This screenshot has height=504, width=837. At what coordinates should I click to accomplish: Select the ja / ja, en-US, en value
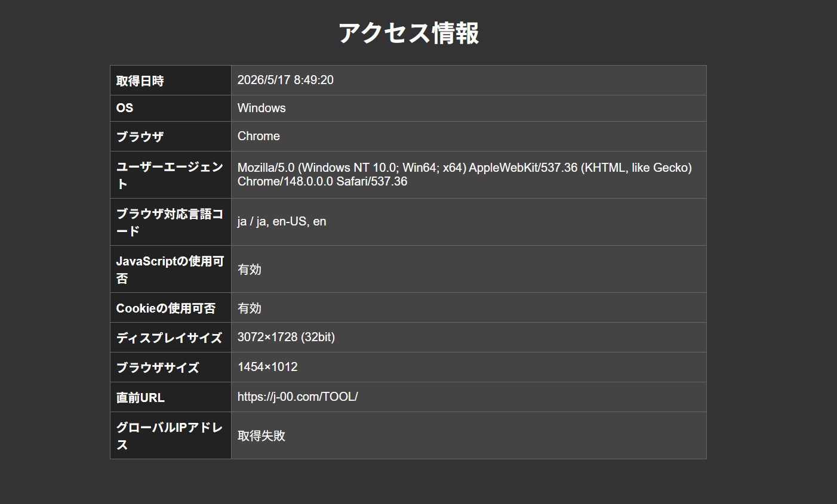(282, 221)
